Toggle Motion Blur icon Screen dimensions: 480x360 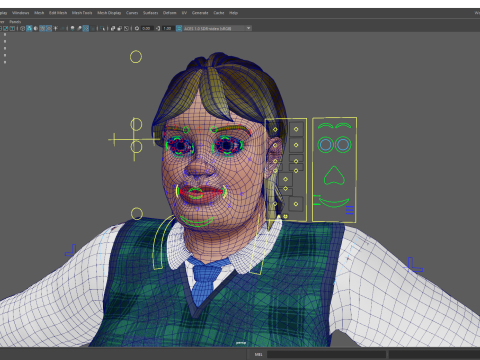pyautogui.click(x=79, y=29)
